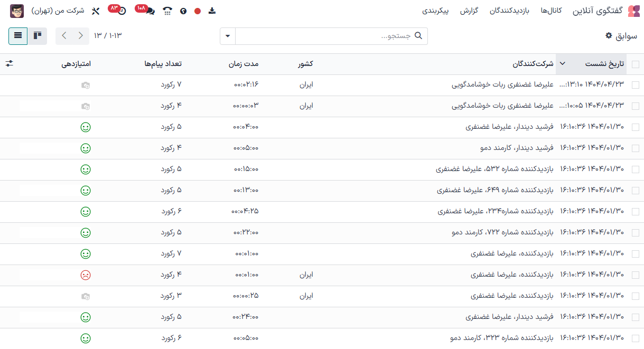Click the developer tools wrench icon

point(97,10)
